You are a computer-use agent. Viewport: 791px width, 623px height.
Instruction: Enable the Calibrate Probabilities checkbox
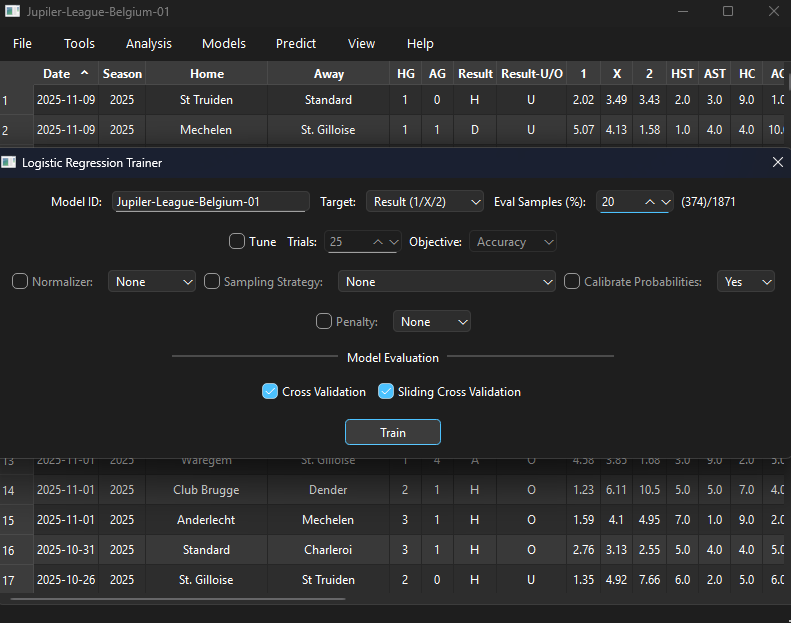pos(572,281)
